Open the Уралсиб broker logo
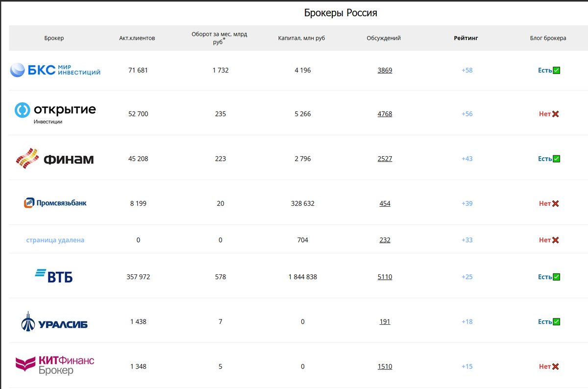Viewport: 588px width, 389px height. pos(55,322)
